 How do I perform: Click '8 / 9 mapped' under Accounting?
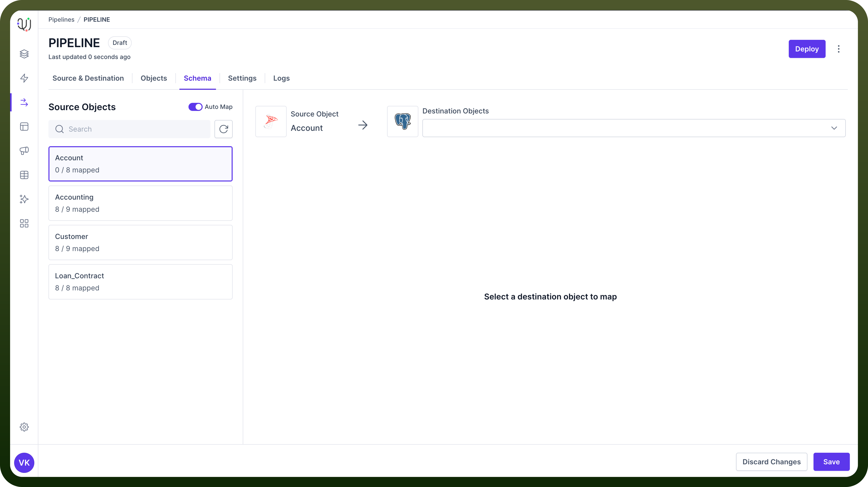click(77, 209)
